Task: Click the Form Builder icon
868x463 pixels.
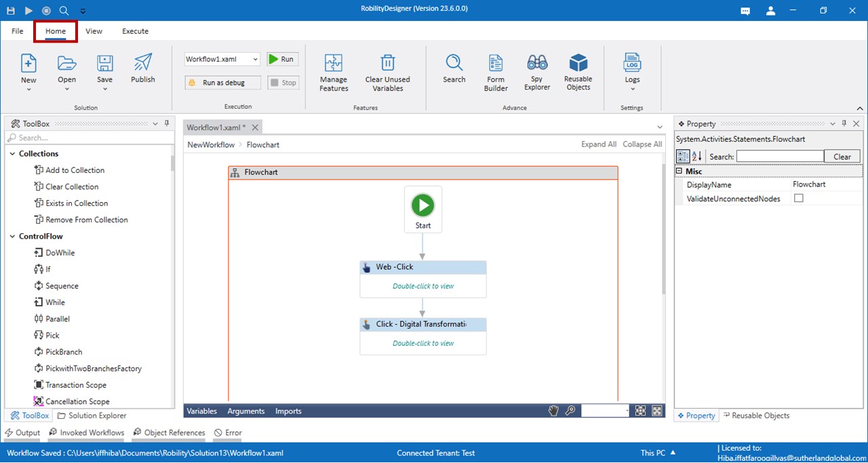Action: click(496, 63)
